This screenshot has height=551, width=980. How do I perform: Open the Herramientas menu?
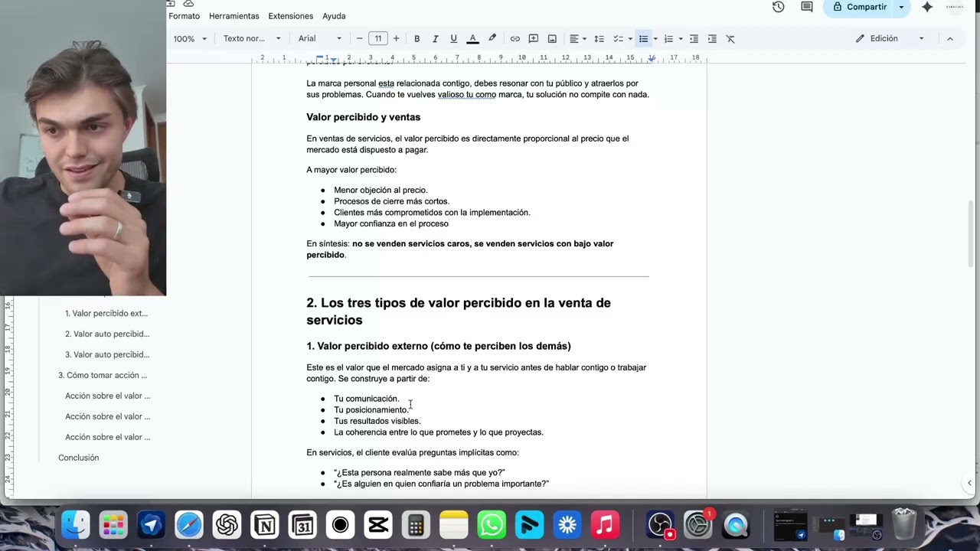234,16
